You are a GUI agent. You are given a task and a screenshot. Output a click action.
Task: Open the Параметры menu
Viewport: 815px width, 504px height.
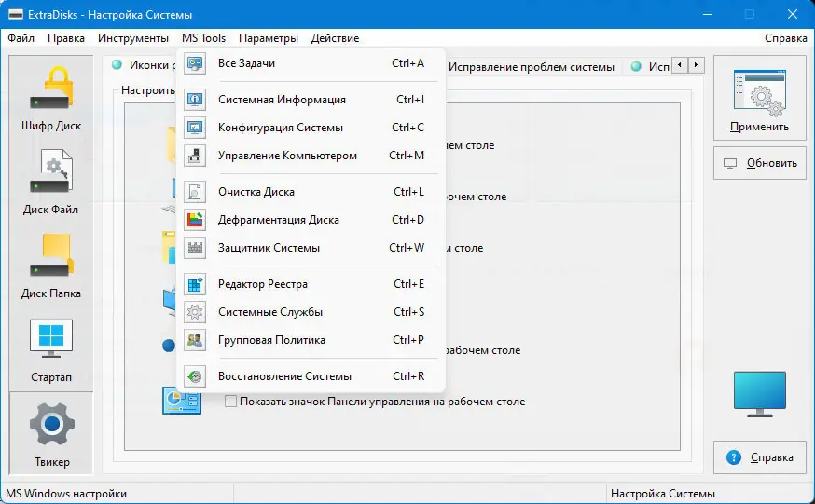pos(269,38)
